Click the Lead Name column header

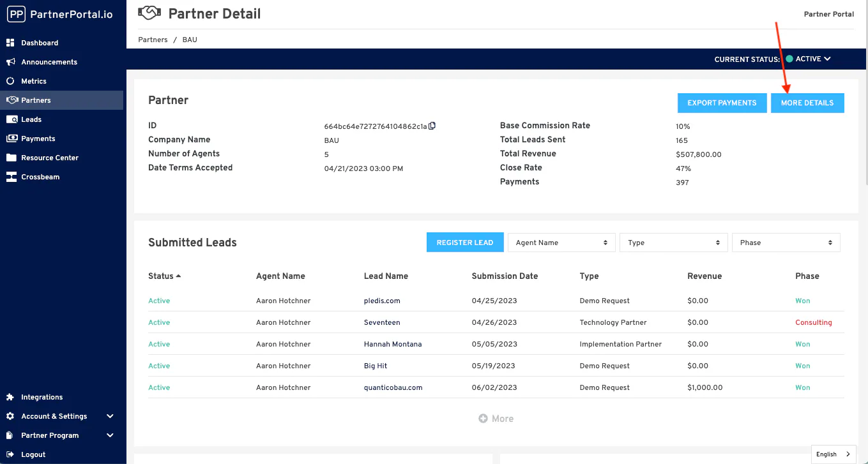click(x=386, y=276)
